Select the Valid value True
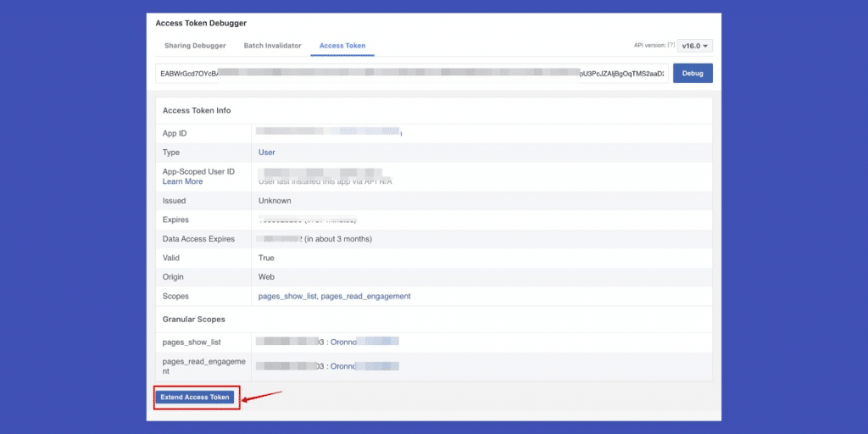The image size is (868, 434). (x=266, y=258)
